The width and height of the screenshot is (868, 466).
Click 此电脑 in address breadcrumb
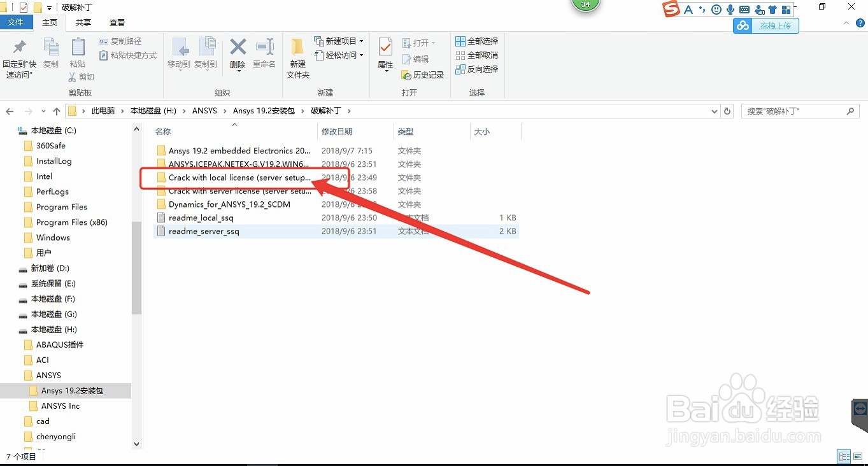tap(103, 111)
